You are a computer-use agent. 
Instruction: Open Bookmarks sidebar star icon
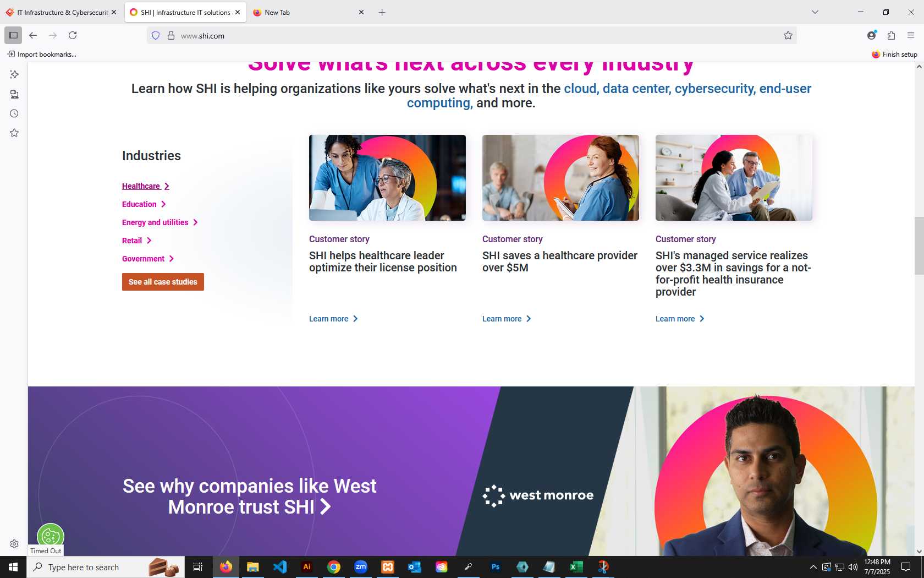click(x=14, y=133)
